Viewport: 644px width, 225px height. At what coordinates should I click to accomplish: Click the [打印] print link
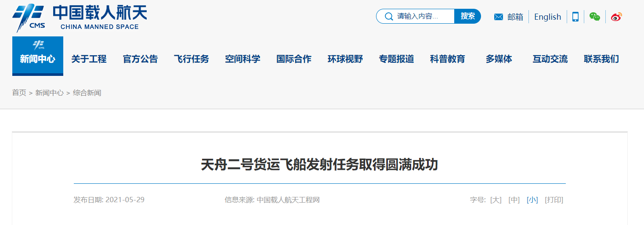(x=554, y=200)
